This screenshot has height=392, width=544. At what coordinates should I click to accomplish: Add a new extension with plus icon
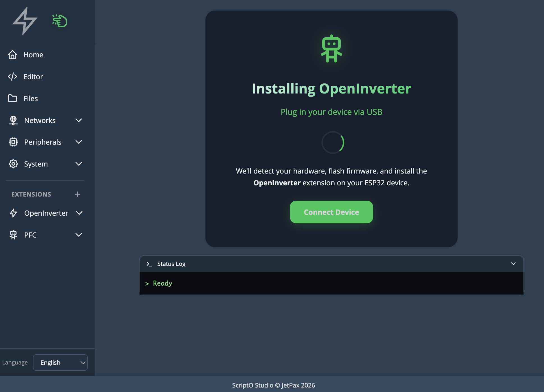coord(77,194)
